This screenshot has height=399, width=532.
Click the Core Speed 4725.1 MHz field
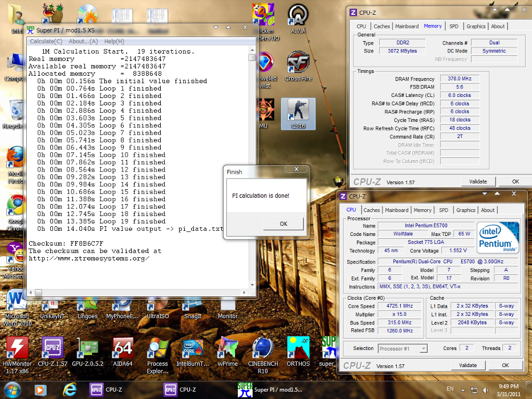(399, 306)
